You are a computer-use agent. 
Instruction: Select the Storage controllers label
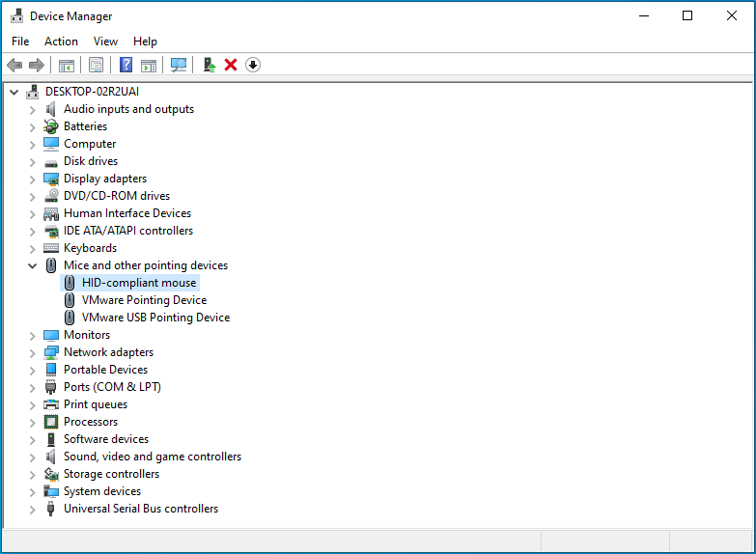[x=111, y=474]
